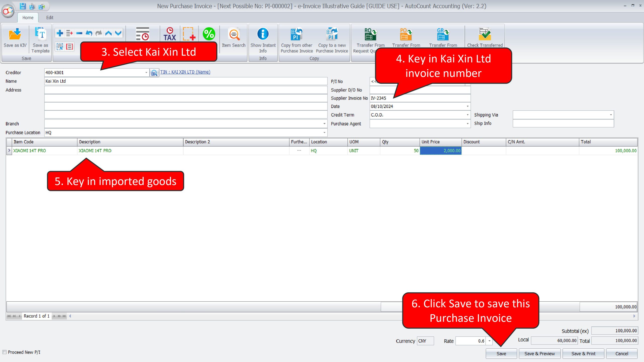The height and width of the screenshot is (362, 644).
Task: Click the TAX clock ribbon icon
Action: [170, 34]
